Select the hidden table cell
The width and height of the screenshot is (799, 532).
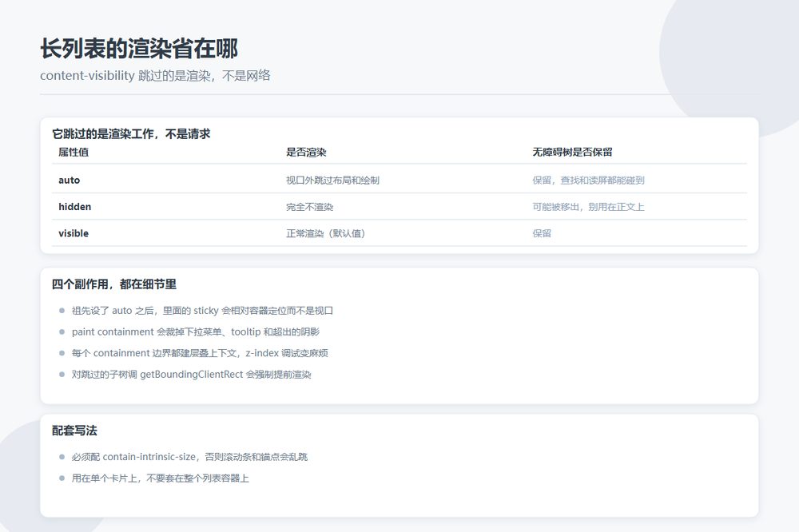(75, 206)
